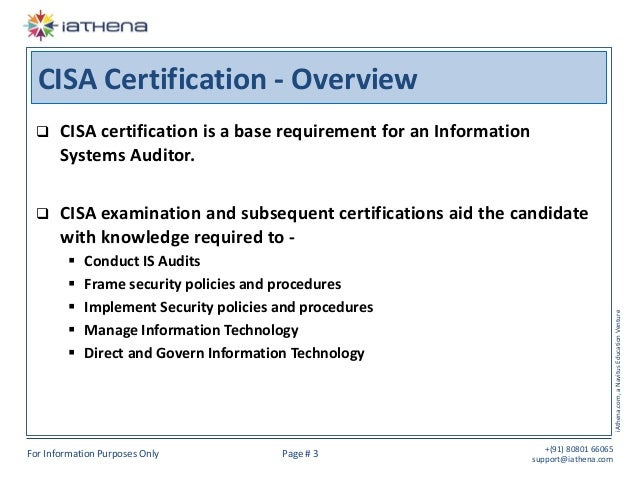Viewport: 638px width, 479px height.
Task: Click the support@iathena.com email address
Action: [x=572, y=459]
